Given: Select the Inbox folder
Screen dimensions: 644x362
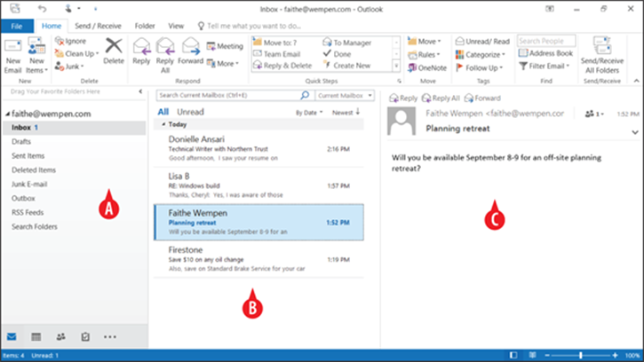Looking at the screenshot, I should click(x=74, y=128).
